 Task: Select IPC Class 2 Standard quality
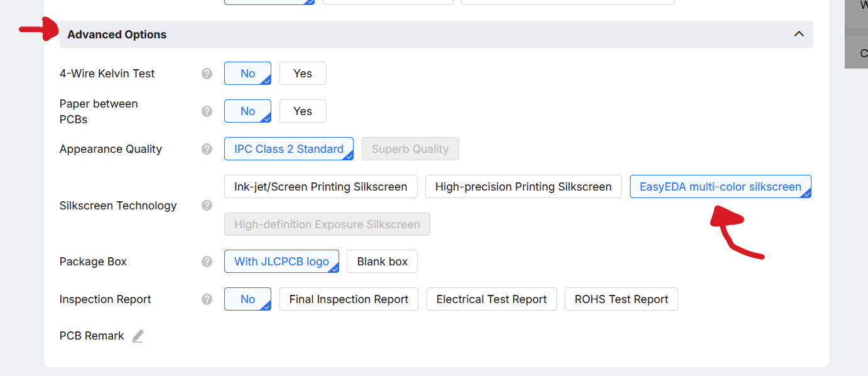(288, 149)
